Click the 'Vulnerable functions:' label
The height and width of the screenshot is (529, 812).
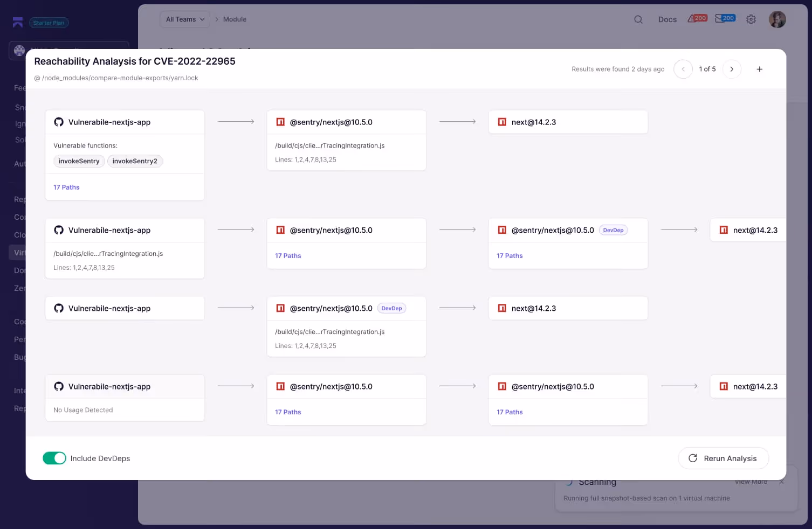85,145
